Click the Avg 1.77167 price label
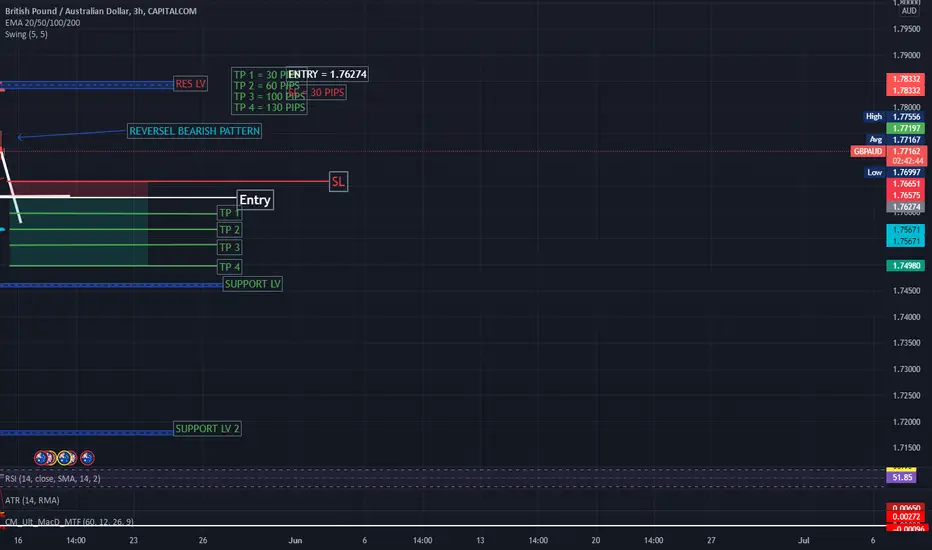Screen dimensions: 932x550 coord(896,140)
